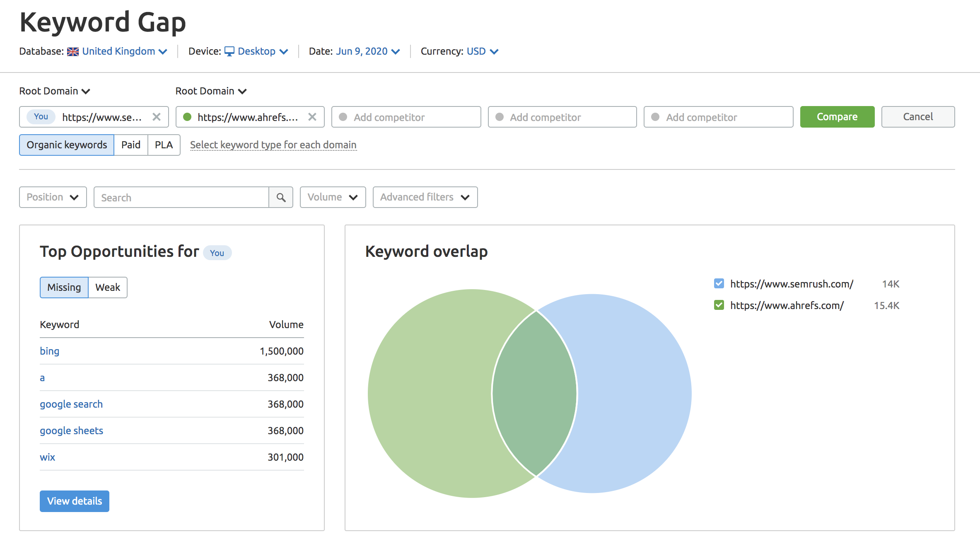Open the Advanced filters dropdown

425,197
